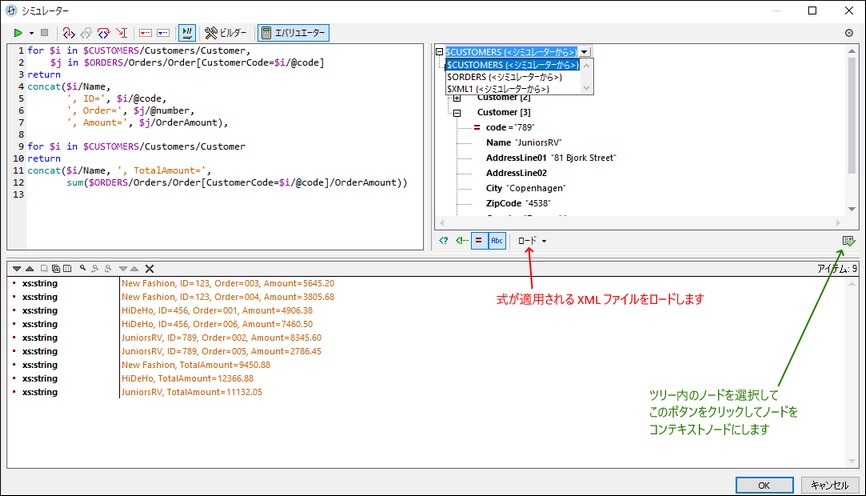
Task: Select $XML1 in the dropdown list
Action: 498,89
